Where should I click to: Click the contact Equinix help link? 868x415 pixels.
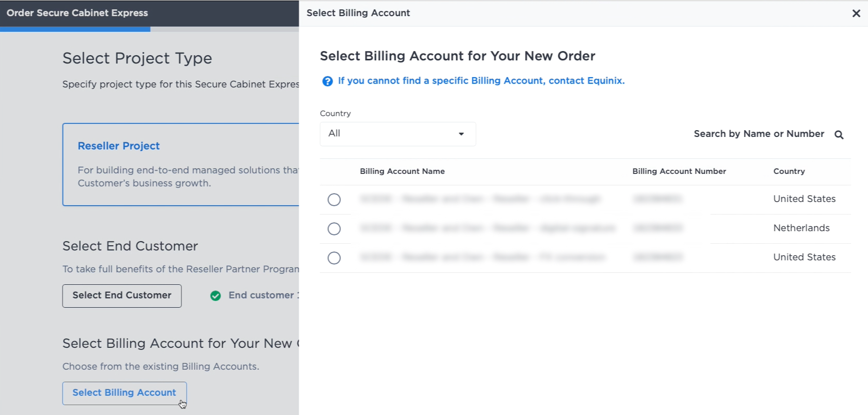click(481, 81)
